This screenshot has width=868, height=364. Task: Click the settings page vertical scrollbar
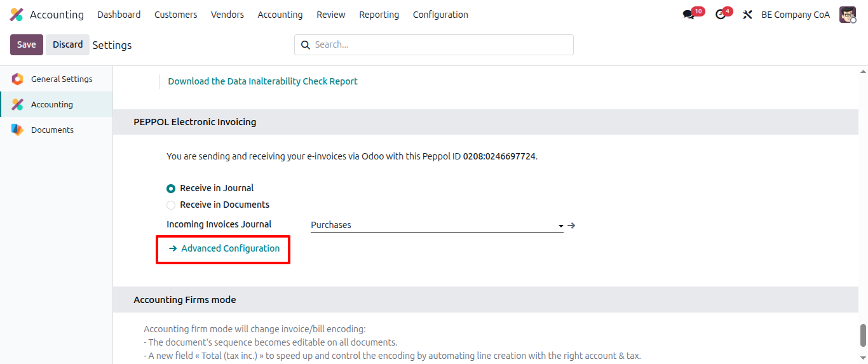[x=863, y=334]
